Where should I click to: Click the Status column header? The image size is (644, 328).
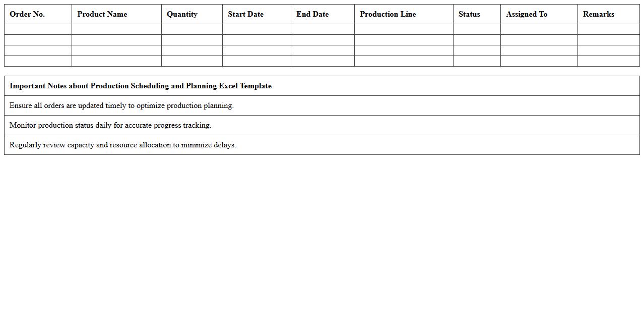469,14
